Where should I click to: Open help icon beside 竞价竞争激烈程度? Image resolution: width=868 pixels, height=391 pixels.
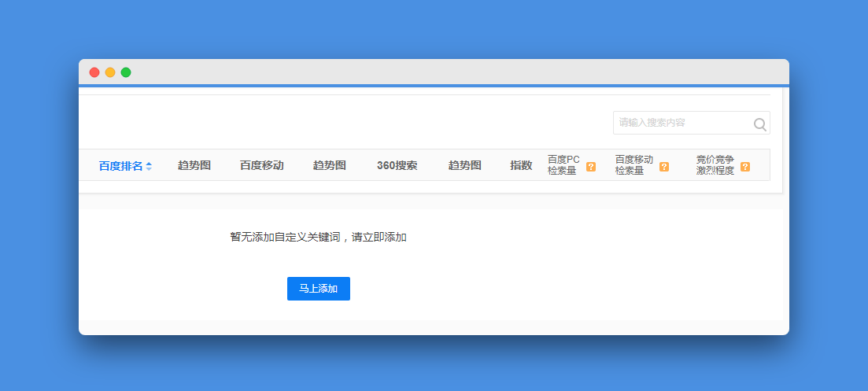[745, 167]
